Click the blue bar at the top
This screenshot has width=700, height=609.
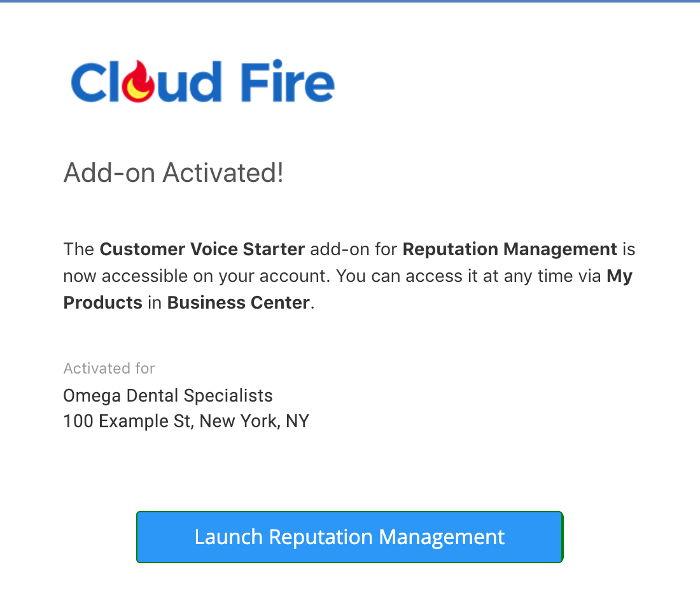[350, 1]
